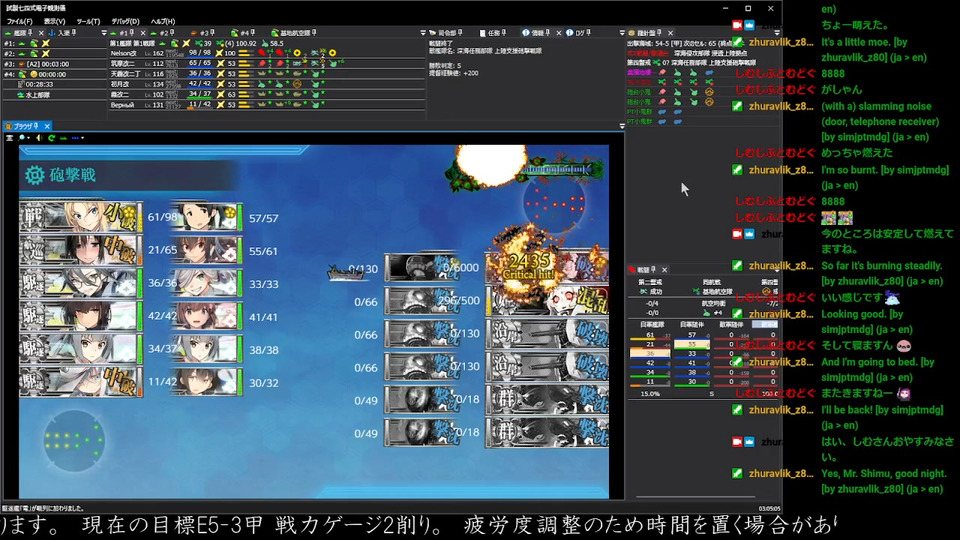
Task: Open the ファイル(F) menu
Action: point(19,21)
